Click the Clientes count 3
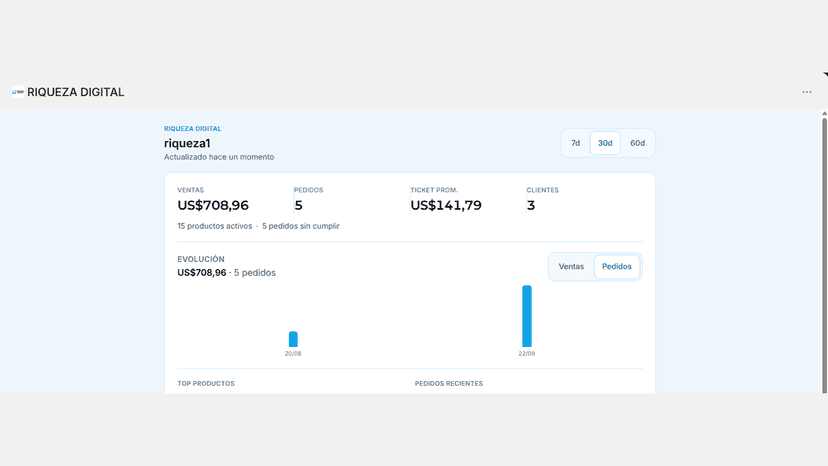Viewport: 828px width, 466px height. click(x=531, y=205)
